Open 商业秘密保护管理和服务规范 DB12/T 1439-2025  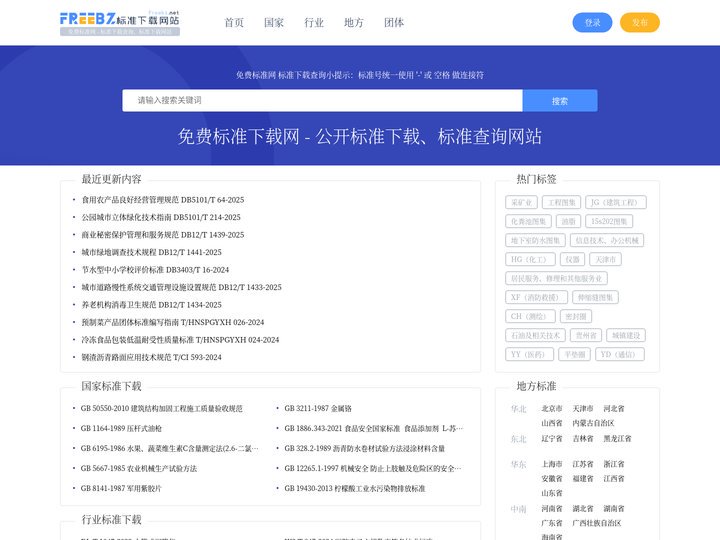click(163, 235)
